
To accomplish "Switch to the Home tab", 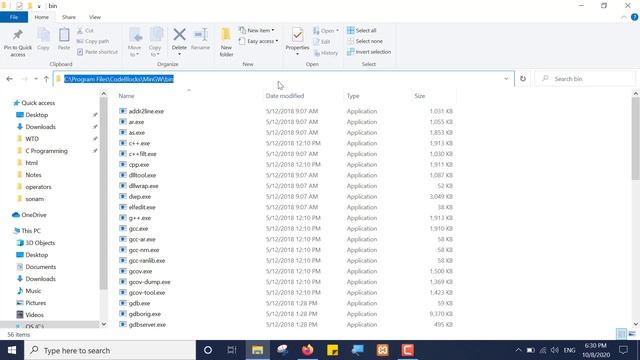I will point(41,17).
